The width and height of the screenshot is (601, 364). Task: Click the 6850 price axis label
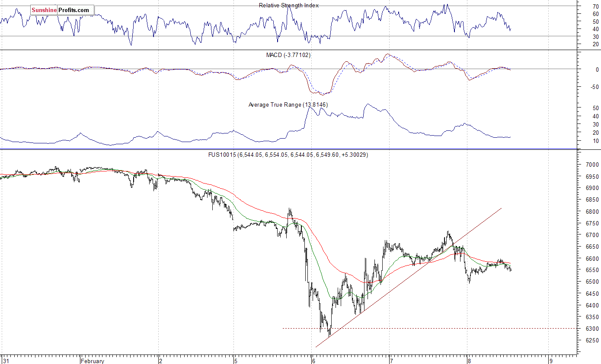tap(592, 200)
